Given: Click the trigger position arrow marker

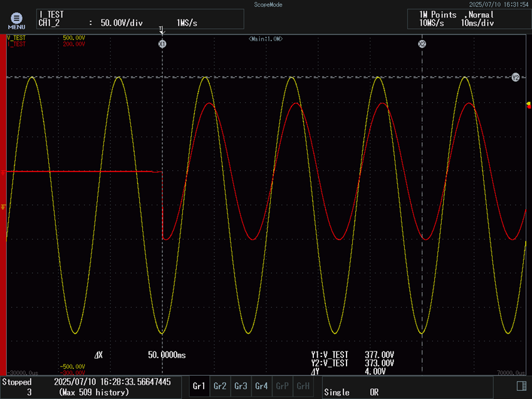Looking at the screenshot, I should click(162, 30).
